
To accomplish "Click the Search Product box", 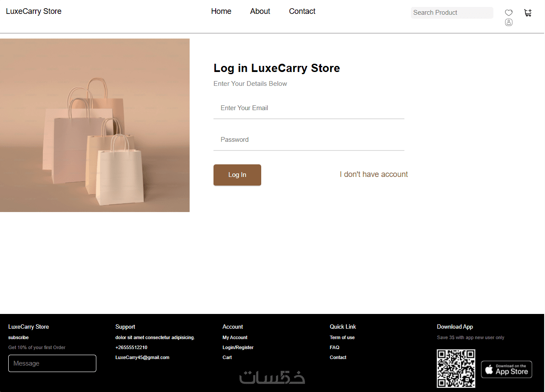I will coord(452,13).
